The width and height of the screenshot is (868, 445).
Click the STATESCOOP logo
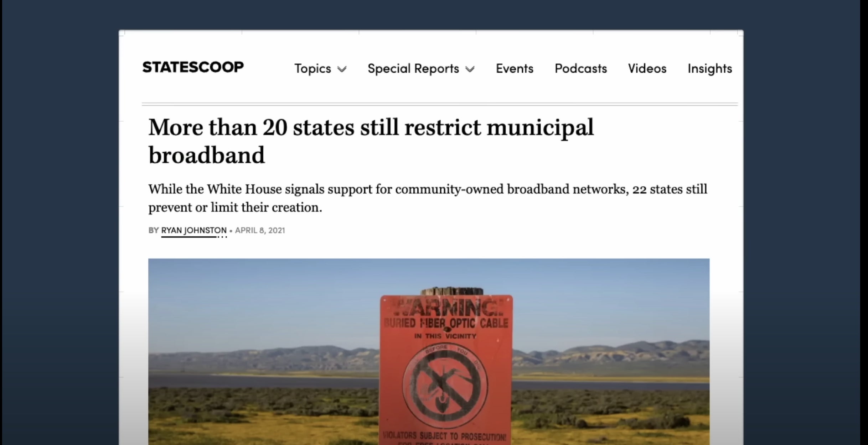click(193, 67)
